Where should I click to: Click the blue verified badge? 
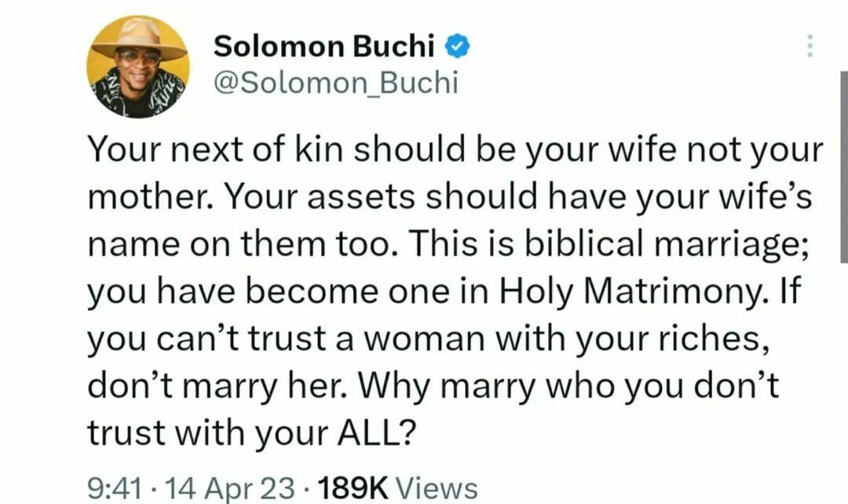458,46
